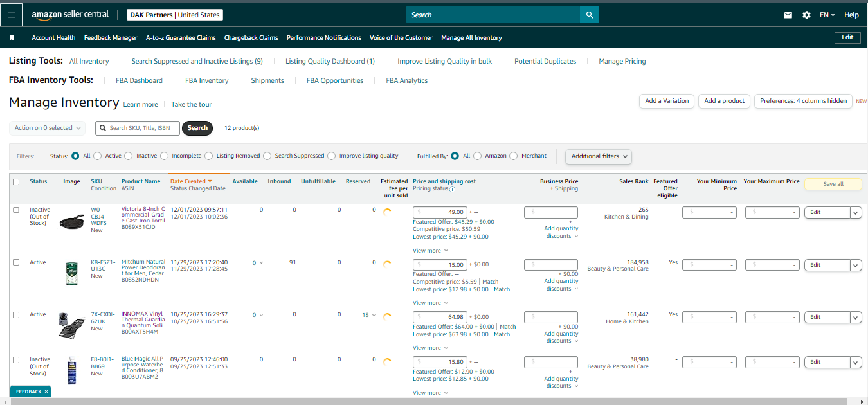Click the top header Search box
The height and width of the screenshot is (405, 868).
pyautogui.click(x=493, y=15)
